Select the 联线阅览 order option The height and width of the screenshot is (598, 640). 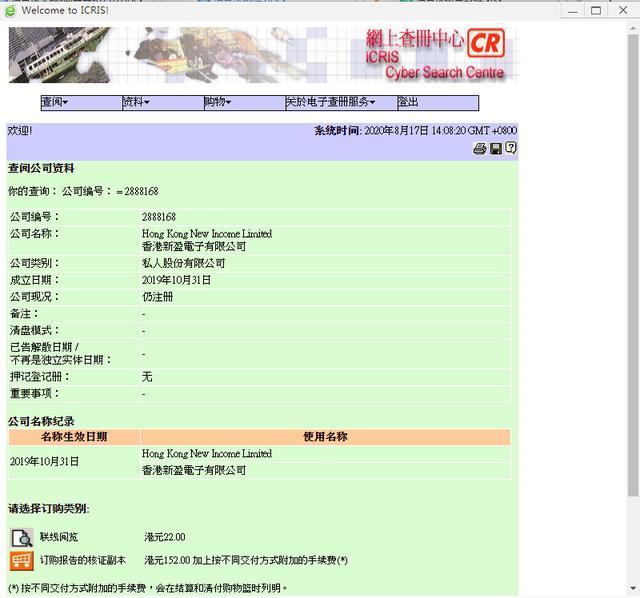(x=59, y=537)
